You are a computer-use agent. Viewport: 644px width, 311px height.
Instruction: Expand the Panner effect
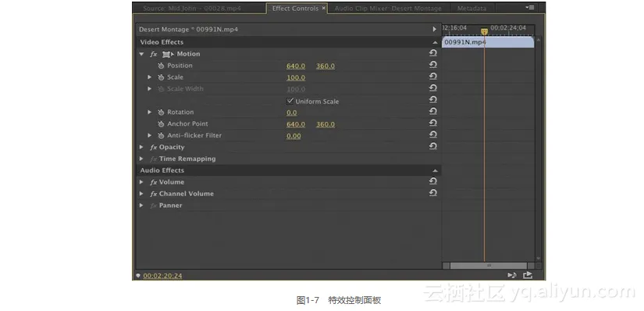tap(141, 205)
